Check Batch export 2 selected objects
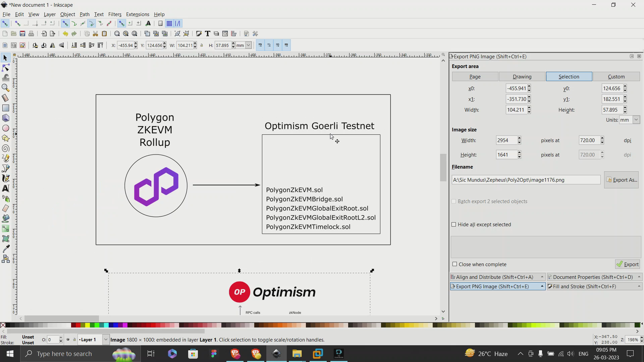The image size is (644, 362). click(454, 201)
